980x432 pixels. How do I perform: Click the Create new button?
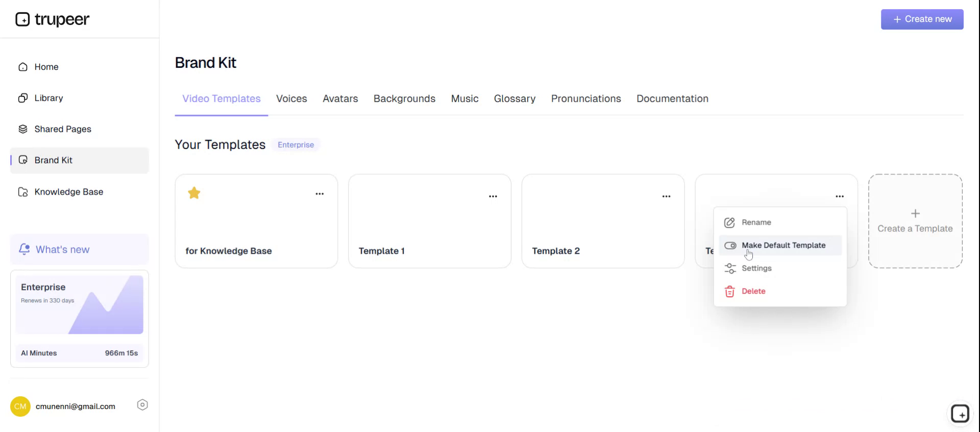point(922,19)
